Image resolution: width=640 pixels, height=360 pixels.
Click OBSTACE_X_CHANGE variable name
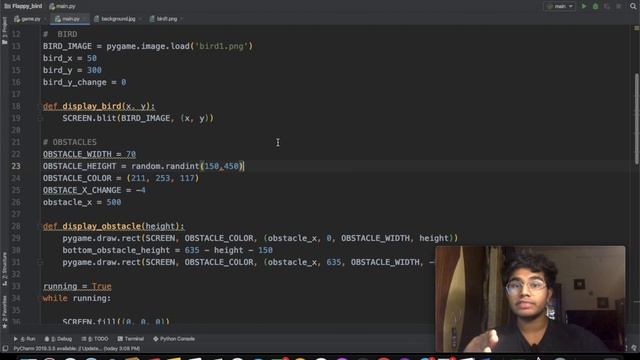point(82,190)
